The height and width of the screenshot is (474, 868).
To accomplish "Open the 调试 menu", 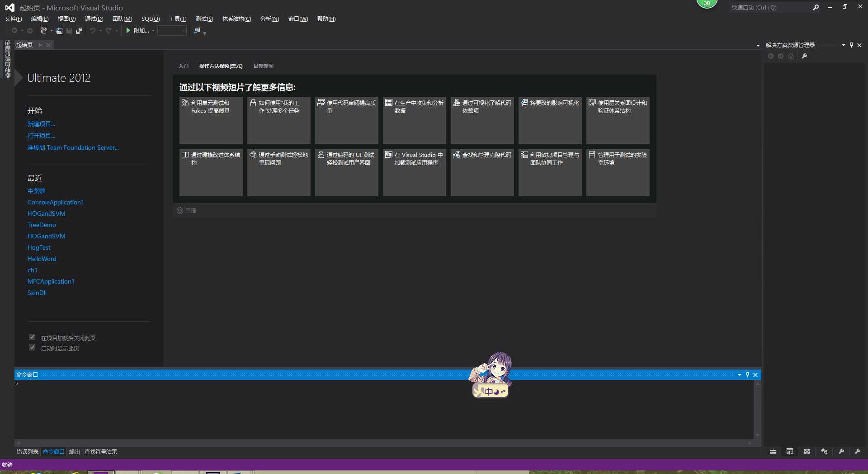I will click(94, 19).
